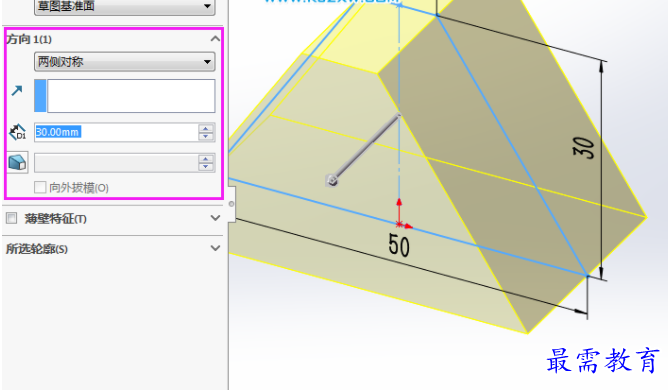Click the 50 dimension in the model view
This screenshot has width=668, height=392.
[x=399, y=245]
